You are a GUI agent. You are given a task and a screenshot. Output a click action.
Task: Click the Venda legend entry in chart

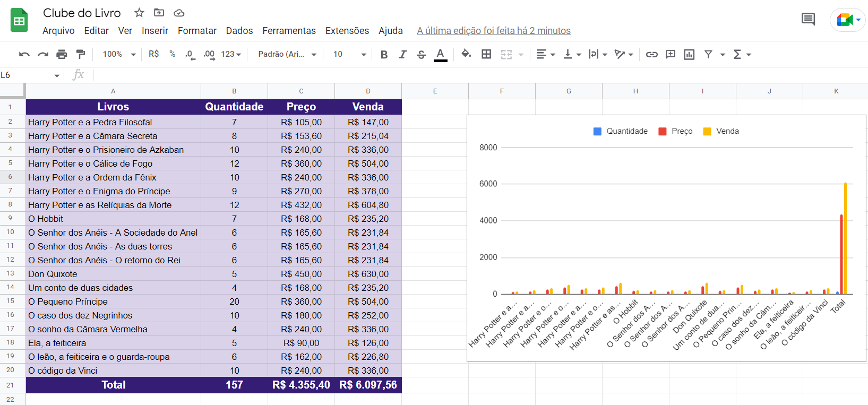point(721,131)
